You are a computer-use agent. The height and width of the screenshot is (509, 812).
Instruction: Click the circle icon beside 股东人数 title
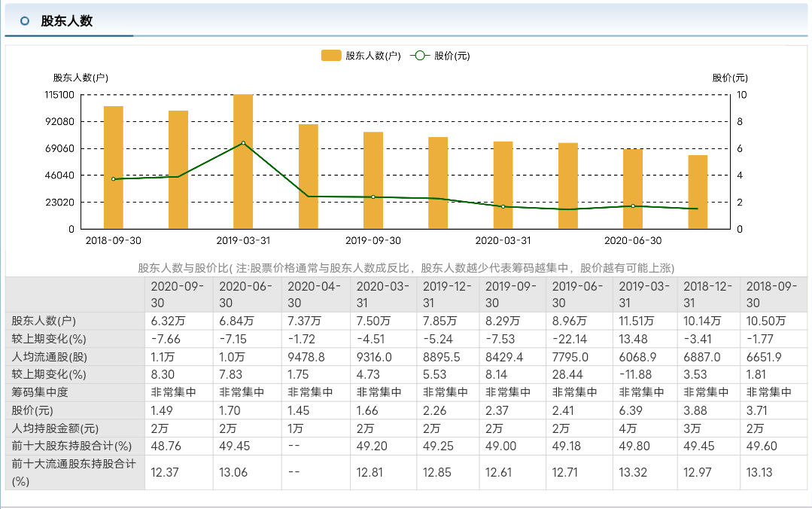pos(24,21)
